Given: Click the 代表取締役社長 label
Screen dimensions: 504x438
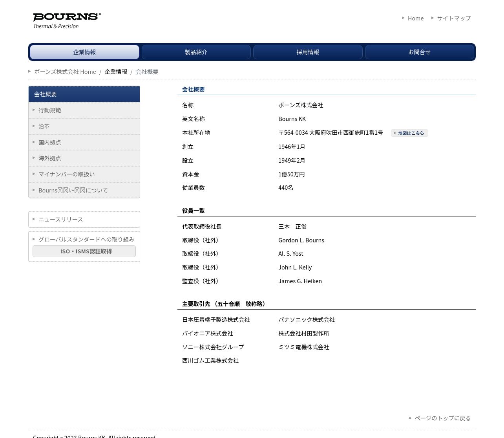Looking at the screenshot, I should click(202, 227).
